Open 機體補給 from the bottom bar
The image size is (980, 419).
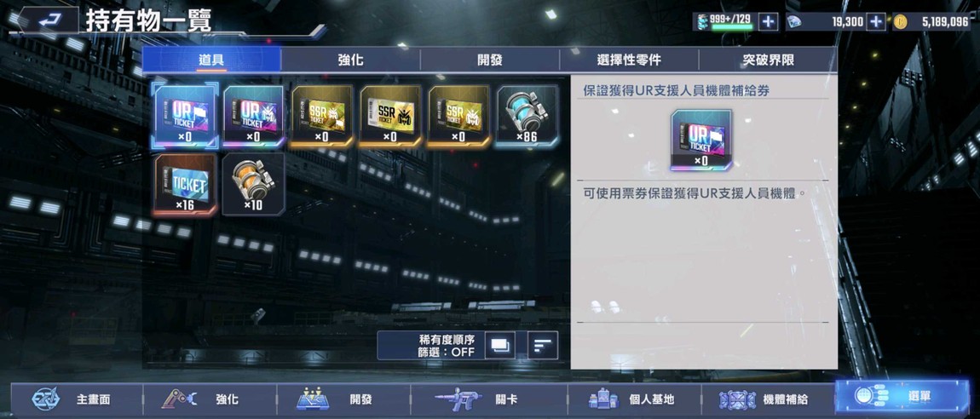click(768, 399)
